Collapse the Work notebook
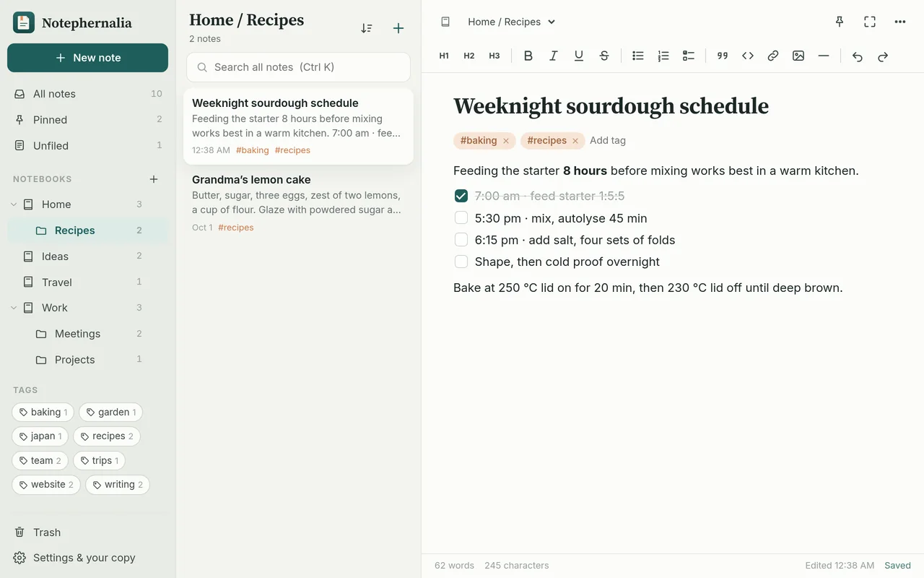 click(14, 308)
